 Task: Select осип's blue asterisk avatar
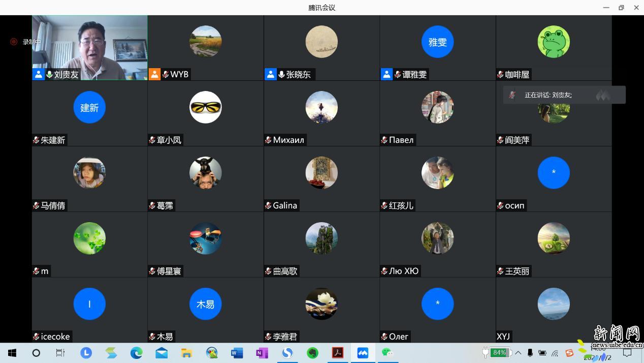[554, 173]
